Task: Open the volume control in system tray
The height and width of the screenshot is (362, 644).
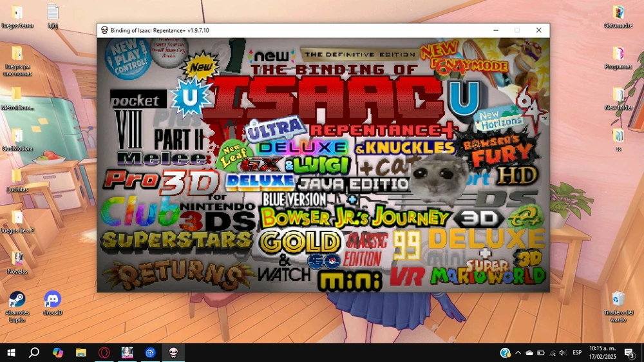Action: [563, 352]
